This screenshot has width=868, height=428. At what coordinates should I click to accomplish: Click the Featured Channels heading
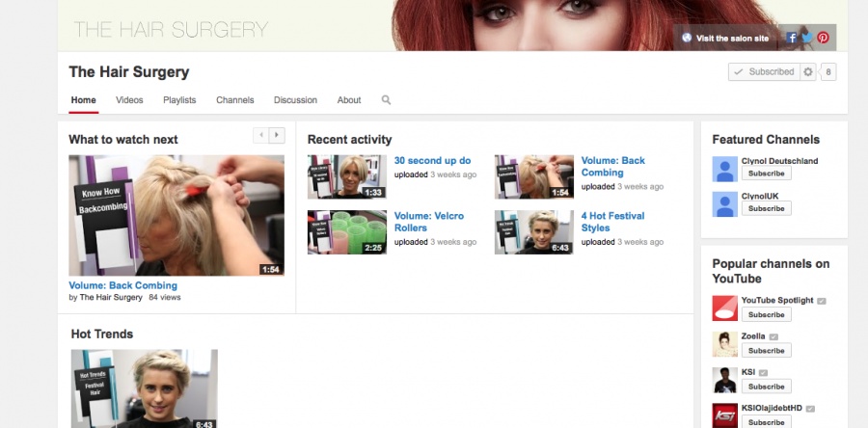[x=766, y=140]
